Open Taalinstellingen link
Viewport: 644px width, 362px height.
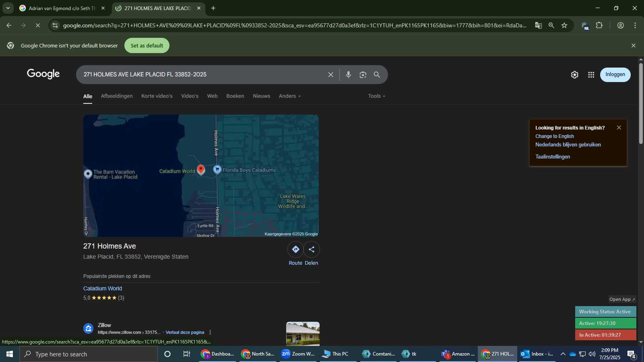pos(553,157)
